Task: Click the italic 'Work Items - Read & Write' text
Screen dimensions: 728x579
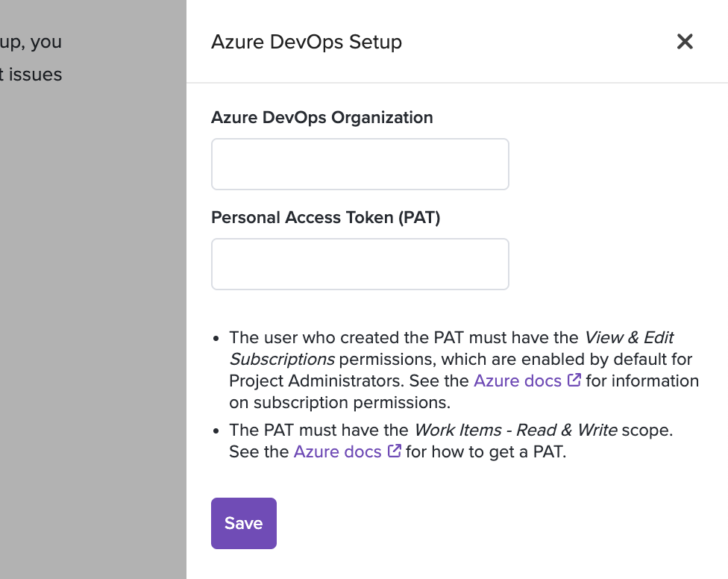Action: (516, 431)
